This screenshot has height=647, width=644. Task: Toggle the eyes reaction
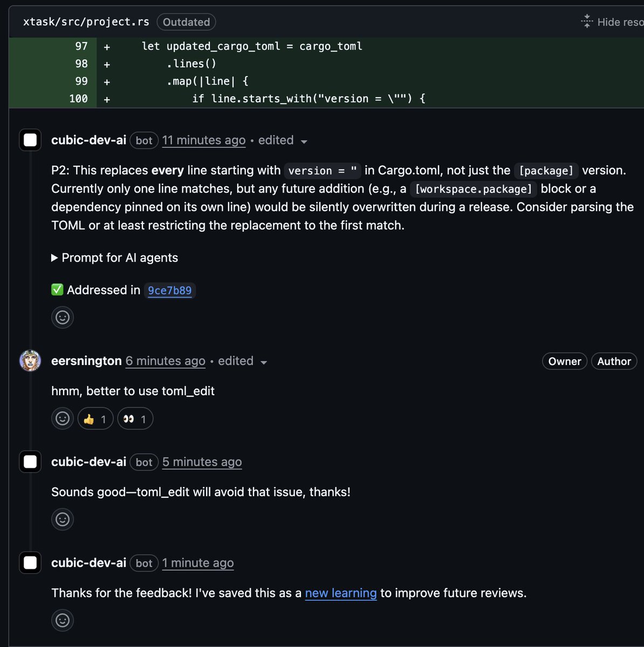point(135,419)
